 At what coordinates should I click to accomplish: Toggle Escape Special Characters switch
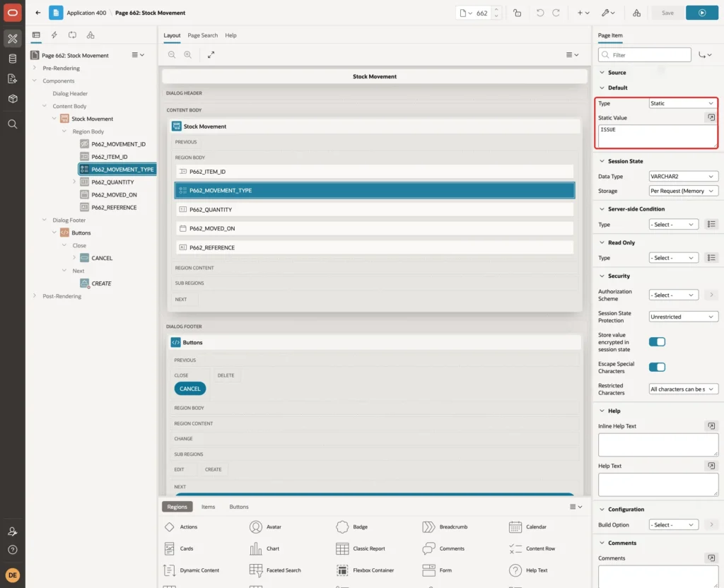(657, 367)
